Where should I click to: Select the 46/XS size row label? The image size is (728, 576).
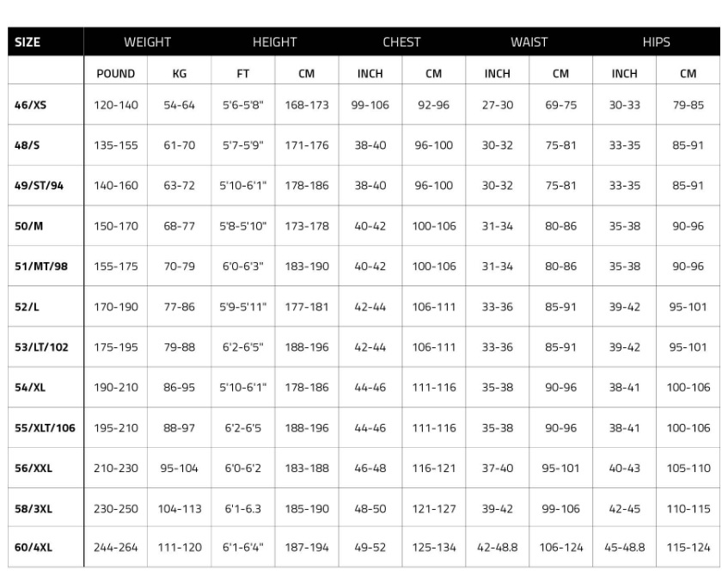coord(30,105)
